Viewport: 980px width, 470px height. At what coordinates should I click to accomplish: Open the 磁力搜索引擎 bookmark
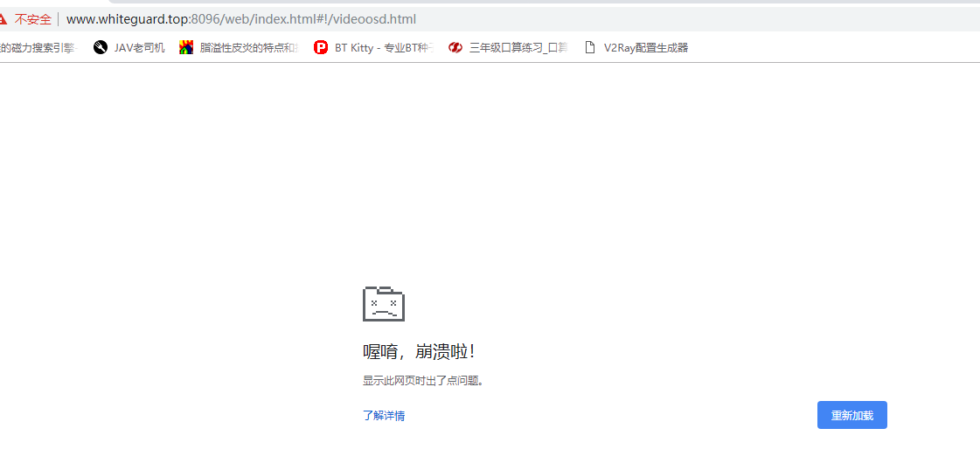38,47
